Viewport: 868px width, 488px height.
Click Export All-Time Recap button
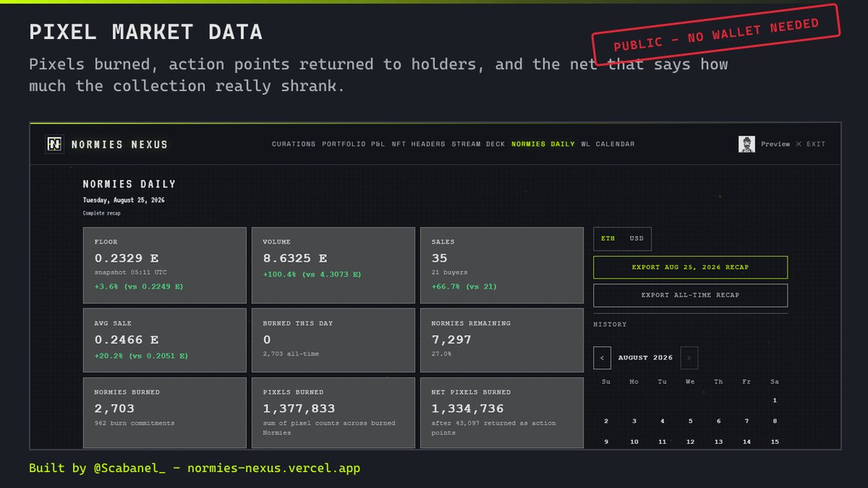(x=690, y=295)
